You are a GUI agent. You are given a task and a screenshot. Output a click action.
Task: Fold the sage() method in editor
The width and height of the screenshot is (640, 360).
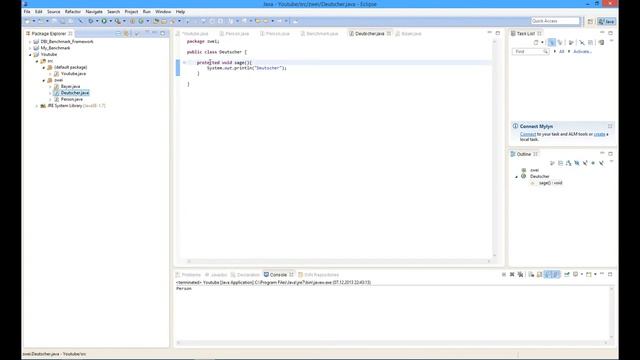pos(184,62)
